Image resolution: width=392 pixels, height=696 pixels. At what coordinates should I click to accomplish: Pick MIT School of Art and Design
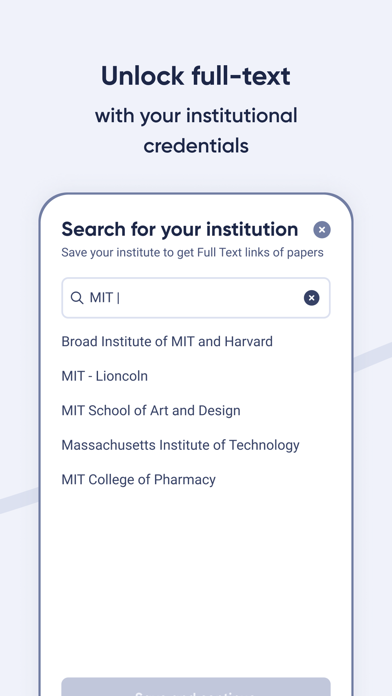tap(151, 411)
